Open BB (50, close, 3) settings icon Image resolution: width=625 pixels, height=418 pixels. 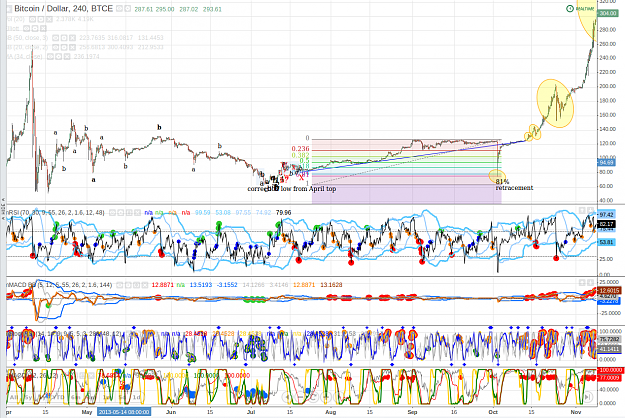(x=64, y=38)
